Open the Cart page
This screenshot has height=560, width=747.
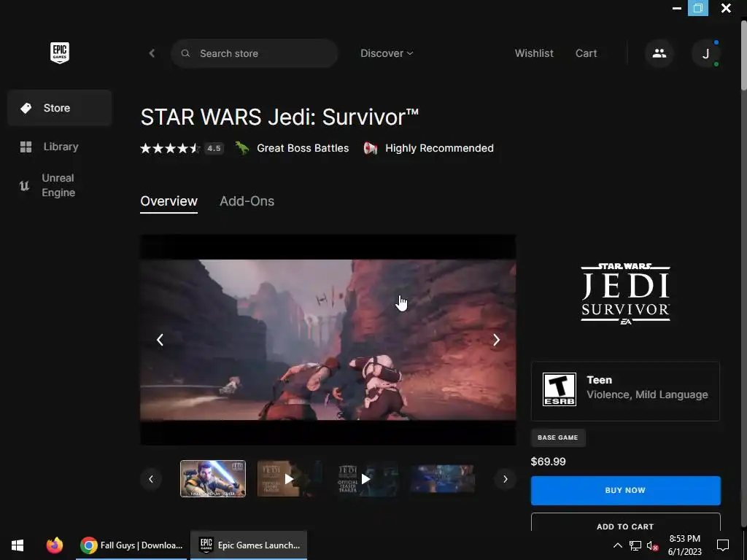point(586,53)
